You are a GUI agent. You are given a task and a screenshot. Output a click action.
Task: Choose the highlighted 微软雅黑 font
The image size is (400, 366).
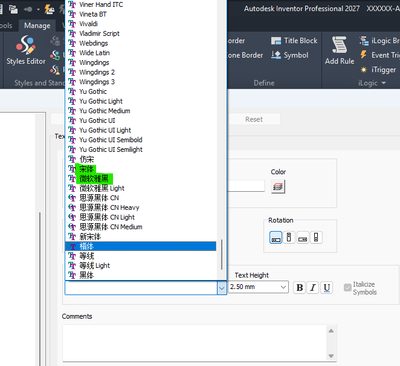(140, 179)
